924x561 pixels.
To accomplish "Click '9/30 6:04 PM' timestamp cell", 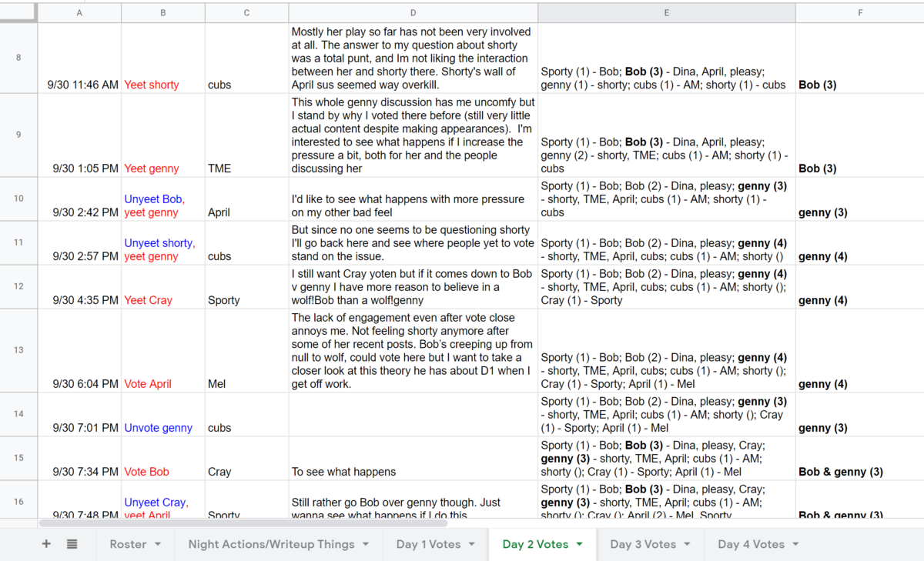I will pyautogui.click(x=79, y=351).
